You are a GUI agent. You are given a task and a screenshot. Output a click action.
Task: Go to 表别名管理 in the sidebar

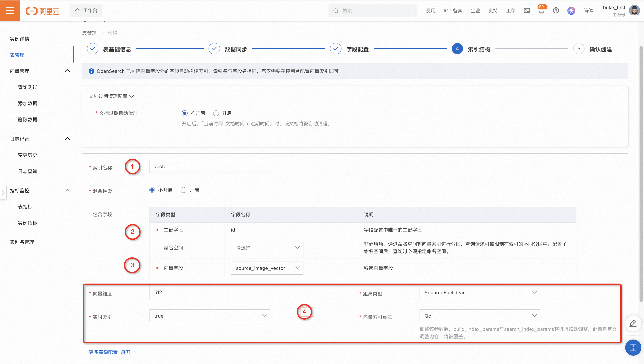22,242
